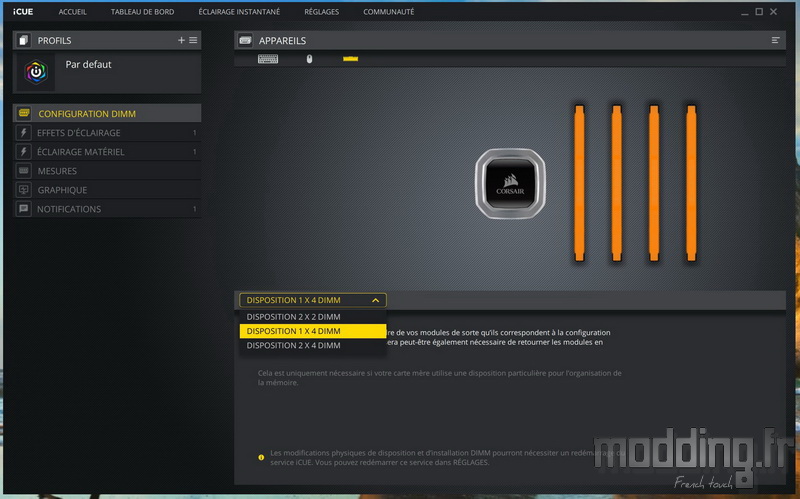This screenshot has height=499, width=800.
Task: Open MESURES section
Action: 107,171
